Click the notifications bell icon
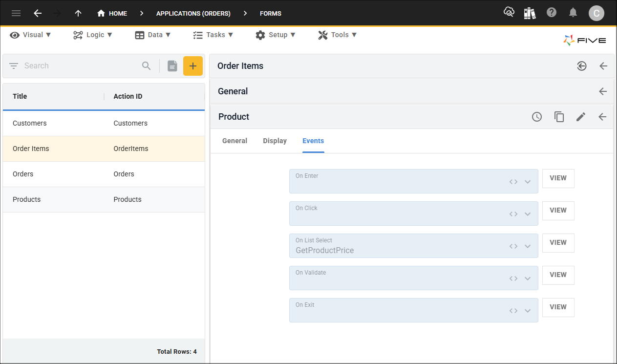The height and width of the screenshot is (364, 617). pyautogui.click(x=573, y=13)
